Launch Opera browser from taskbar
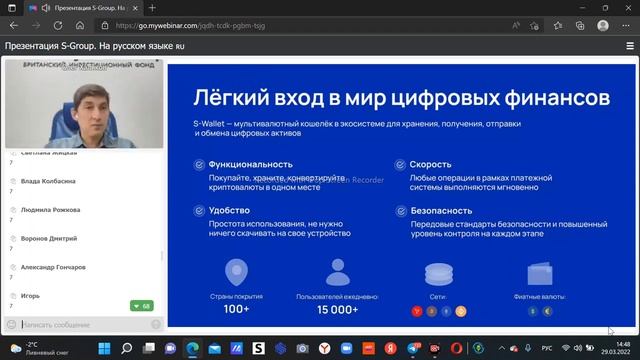640x360 pixels. pos(456,349)
